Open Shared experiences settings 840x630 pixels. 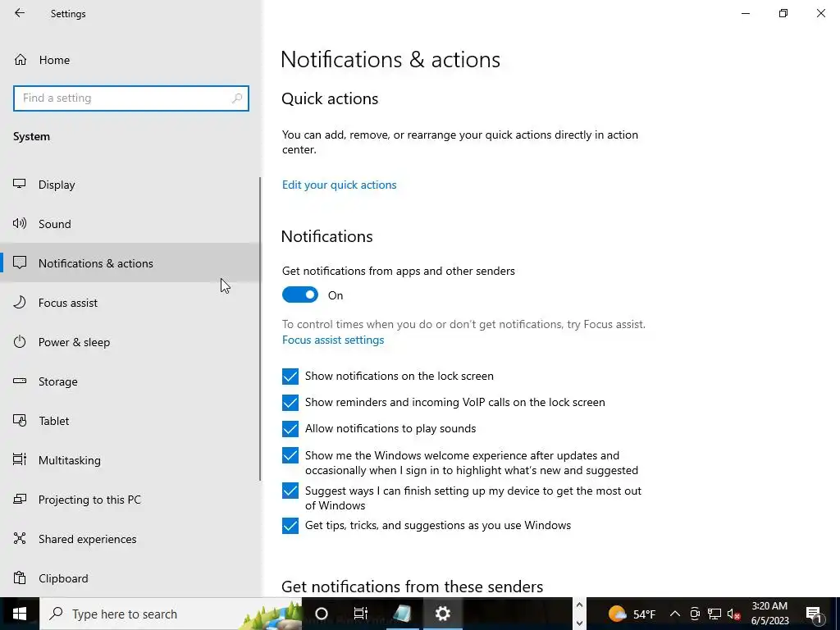[x=130, y=539]
